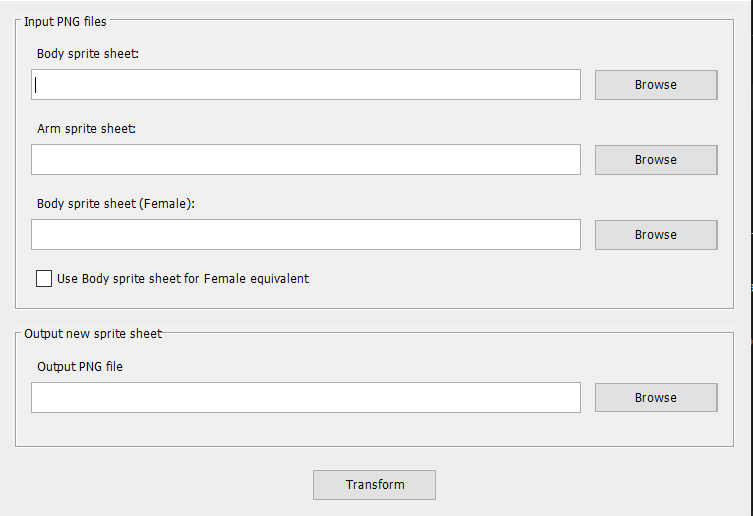The height and width of the screenshot is (516, 753).
Task: Click the "Input PNG files" group title
Action: click(65, 21)
